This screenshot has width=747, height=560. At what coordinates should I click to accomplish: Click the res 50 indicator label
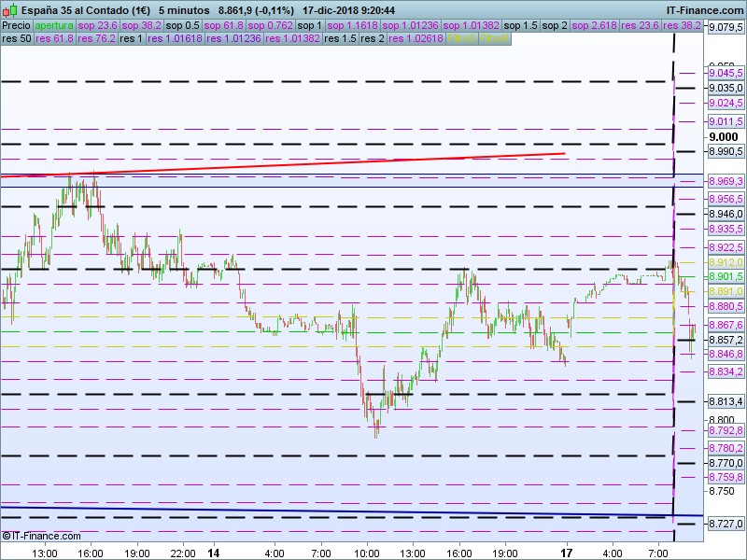click(x=17, y=38)
